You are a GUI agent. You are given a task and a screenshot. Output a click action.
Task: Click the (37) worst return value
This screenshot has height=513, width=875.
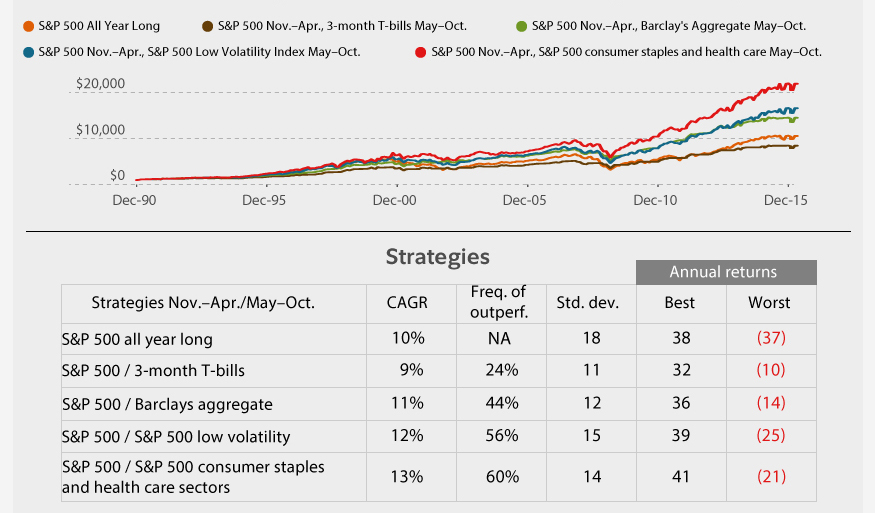[769, 338]
